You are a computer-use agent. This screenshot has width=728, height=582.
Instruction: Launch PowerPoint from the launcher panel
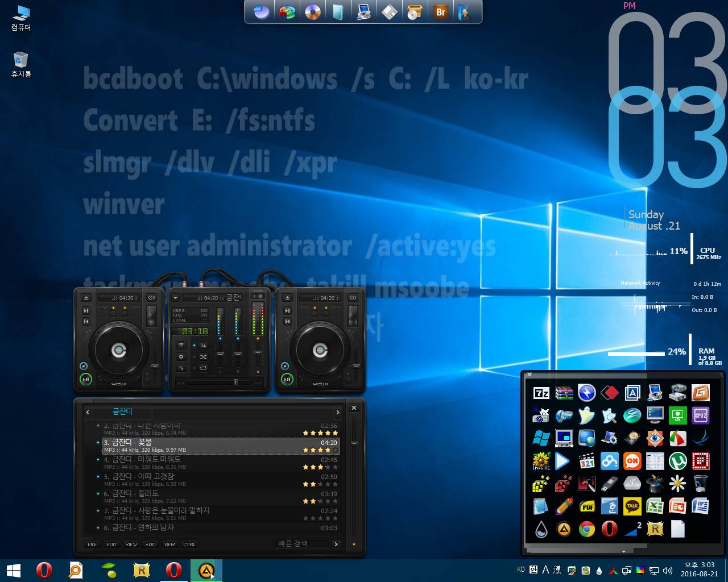(677, 506)
